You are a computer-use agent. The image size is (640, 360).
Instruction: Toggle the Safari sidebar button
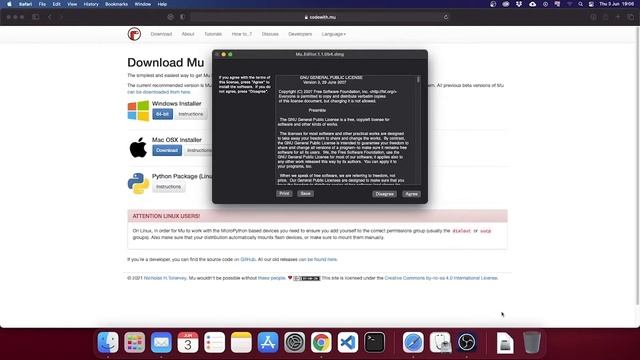click(36, 17)
